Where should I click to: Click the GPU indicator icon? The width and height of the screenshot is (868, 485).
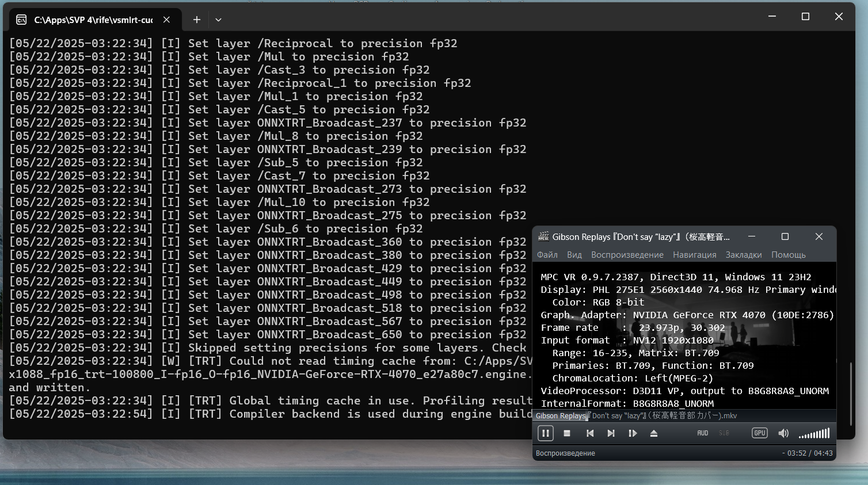pos(760,433)
